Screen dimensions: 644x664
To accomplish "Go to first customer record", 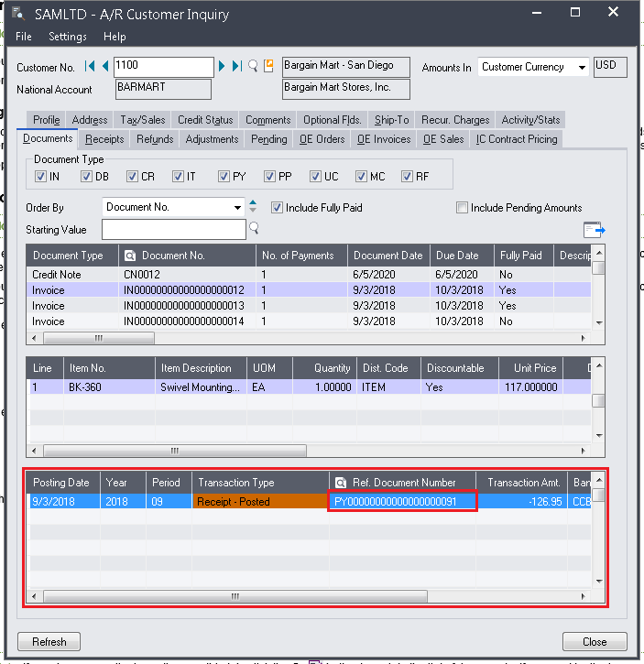I will click(90, 67).
